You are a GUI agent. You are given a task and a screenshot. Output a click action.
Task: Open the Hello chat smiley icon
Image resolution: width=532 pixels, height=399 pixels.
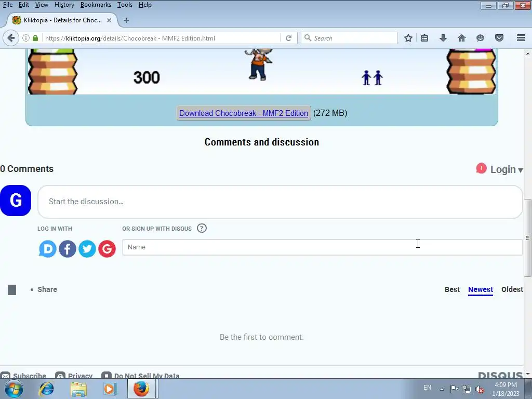pos(480,38)
